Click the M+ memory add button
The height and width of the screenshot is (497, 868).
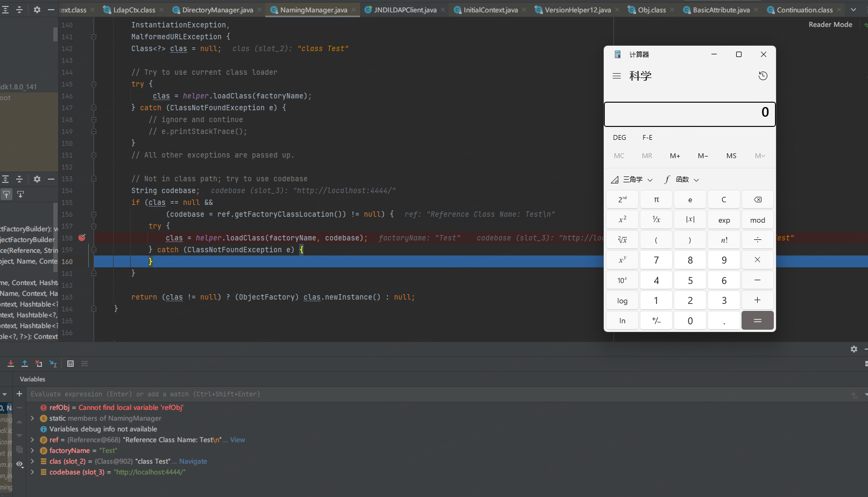pyautogui.click(x=675, y=156)
